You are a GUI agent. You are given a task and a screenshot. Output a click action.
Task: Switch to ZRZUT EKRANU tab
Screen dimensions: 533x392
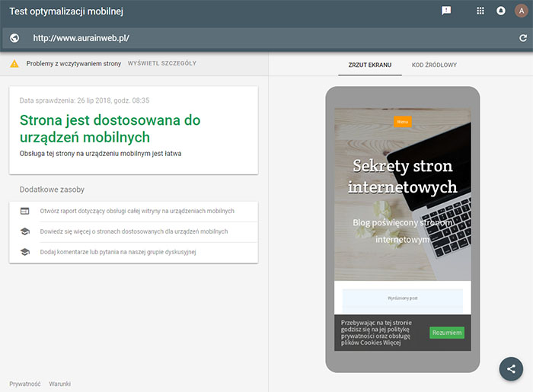(x=370, y=65)
